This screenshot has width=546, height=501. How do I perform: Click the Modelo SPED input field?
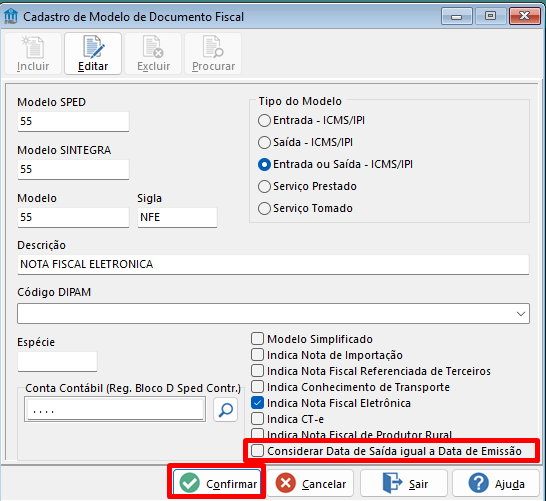tap(73, 122)
